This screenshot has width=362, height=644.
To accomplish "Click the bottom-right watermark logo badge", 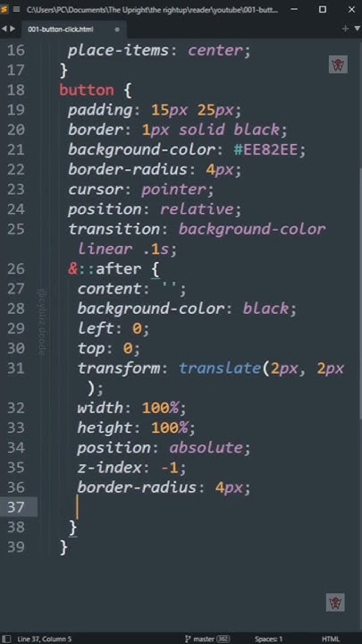I will click(x=335, y=602).
